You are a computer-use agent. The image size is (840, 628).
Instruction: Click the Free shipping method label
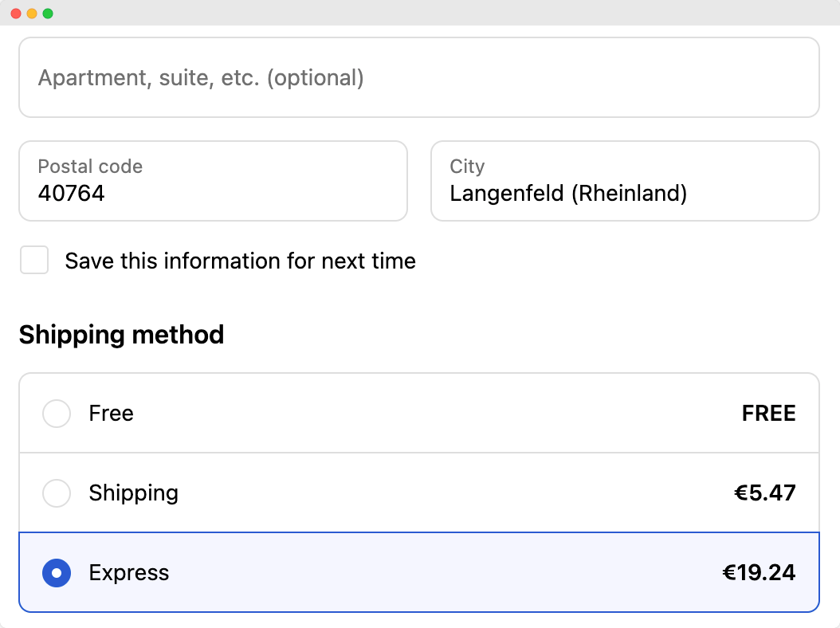tap(112, 414)
